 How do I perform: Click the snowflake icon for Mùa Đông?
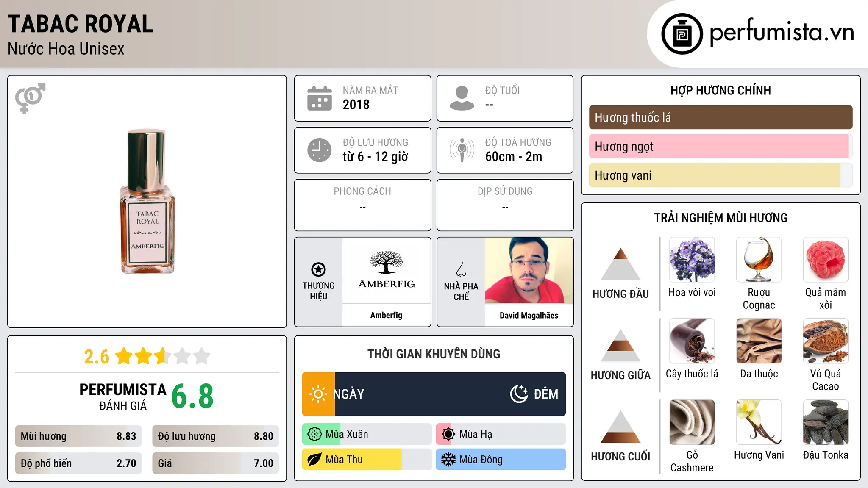(448, 460)
